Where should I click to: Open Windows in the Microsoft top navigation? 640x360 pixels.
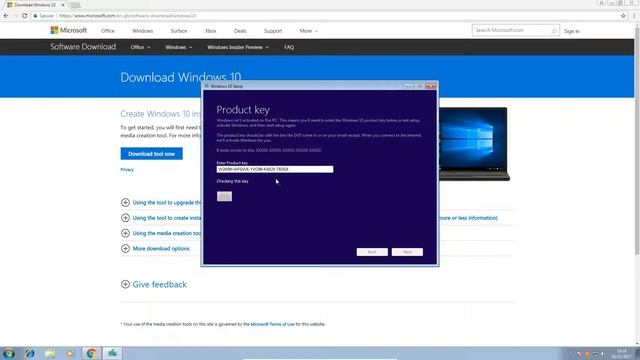click(142, 31)
